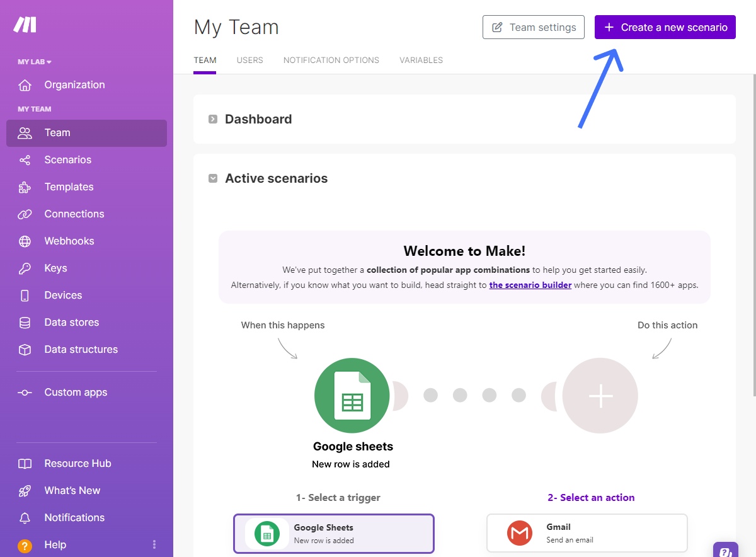Switch to the TEAM tab
756x557 pixels.
point(205,60)
